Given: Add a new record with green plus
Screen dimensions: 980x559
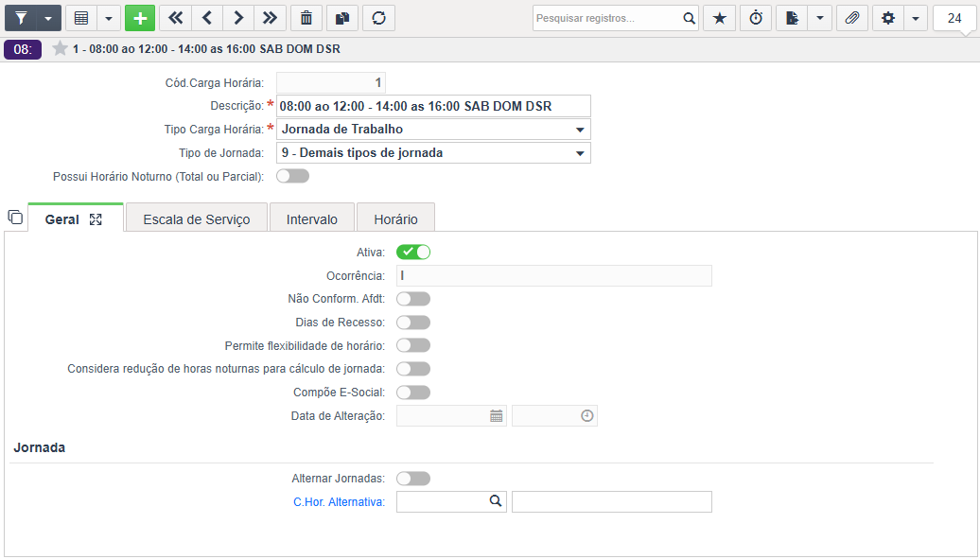Looking at the screenshot, I should tap(140, 18).
